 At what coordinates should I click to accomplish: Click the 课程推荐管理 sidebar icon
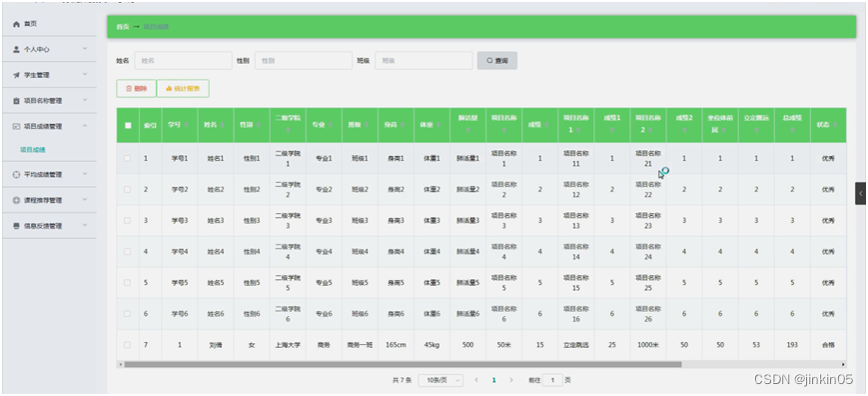click(x=16, y=200)
